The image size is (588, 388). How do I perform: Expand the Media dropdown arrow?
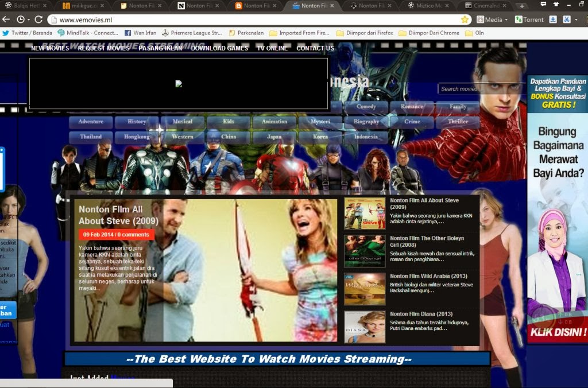506,20
